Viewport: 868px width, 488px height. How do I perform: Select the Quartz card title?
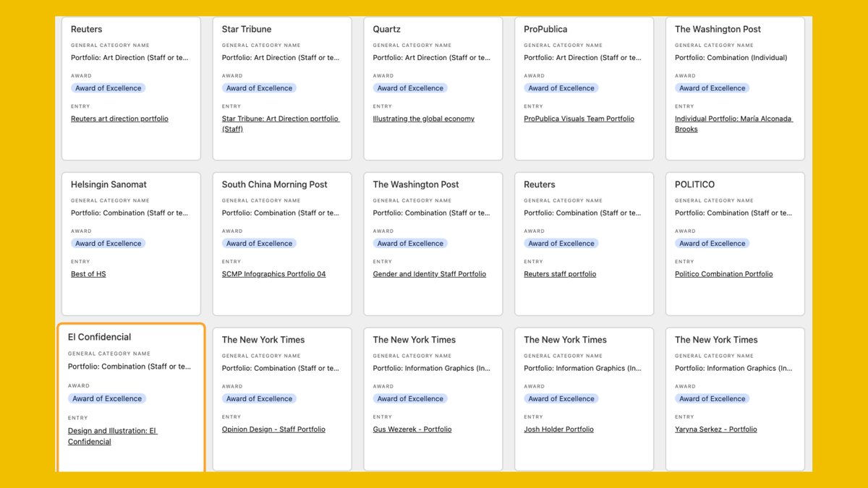click(x=387, y=30)
